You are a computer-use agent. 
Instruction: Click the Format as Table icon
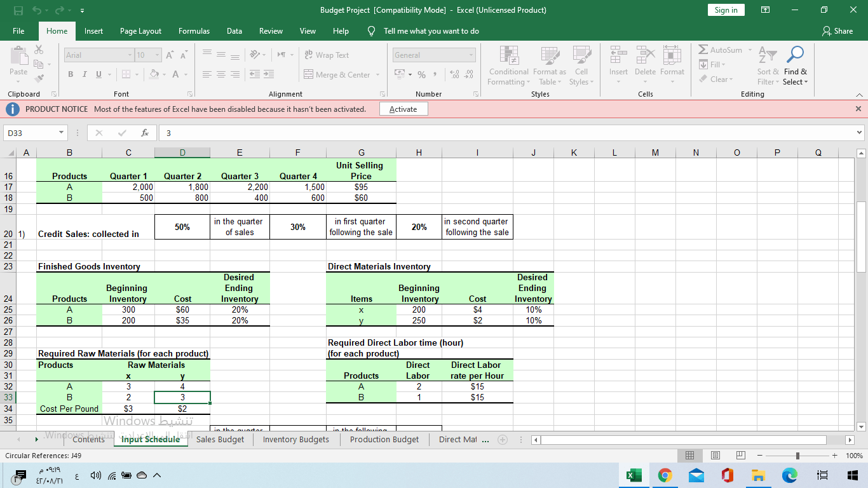pyautogui.click(x=550, y=56)
